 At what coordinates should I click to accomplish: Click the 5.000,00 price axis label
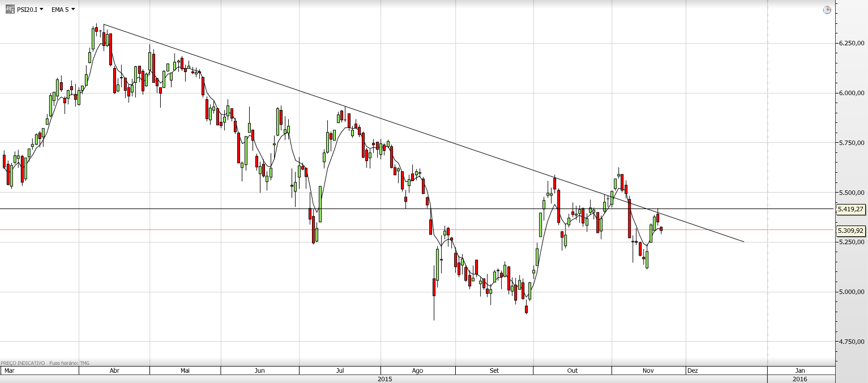click(852, 292)
